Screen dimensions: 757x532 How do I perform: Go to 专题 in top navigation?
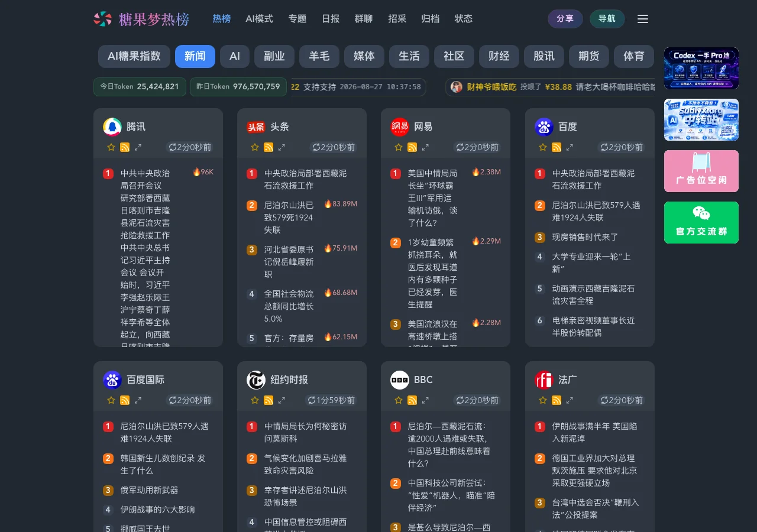[x=297, y=19]
